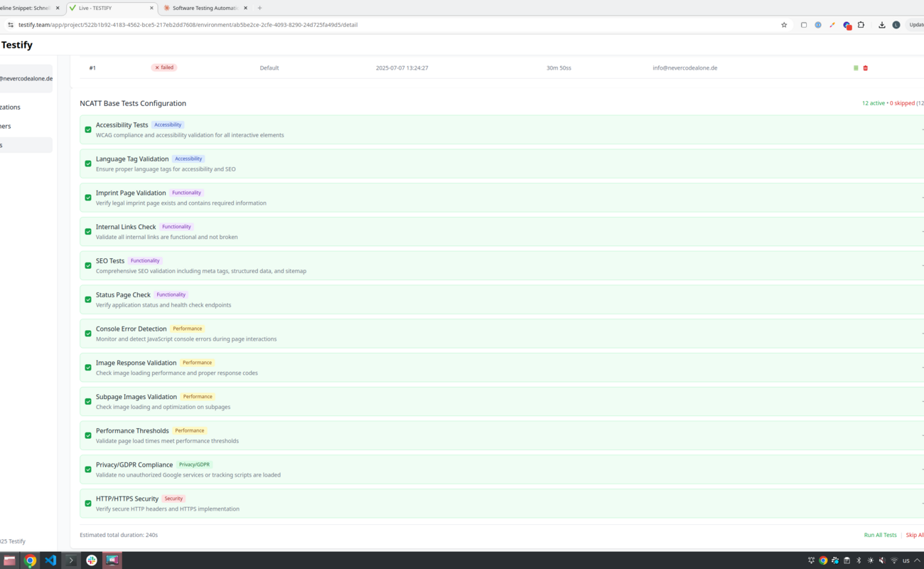Viewport: 924px width, 569px height.
Task: Close the Software Testing Automation tab
Action: point(245,8)
